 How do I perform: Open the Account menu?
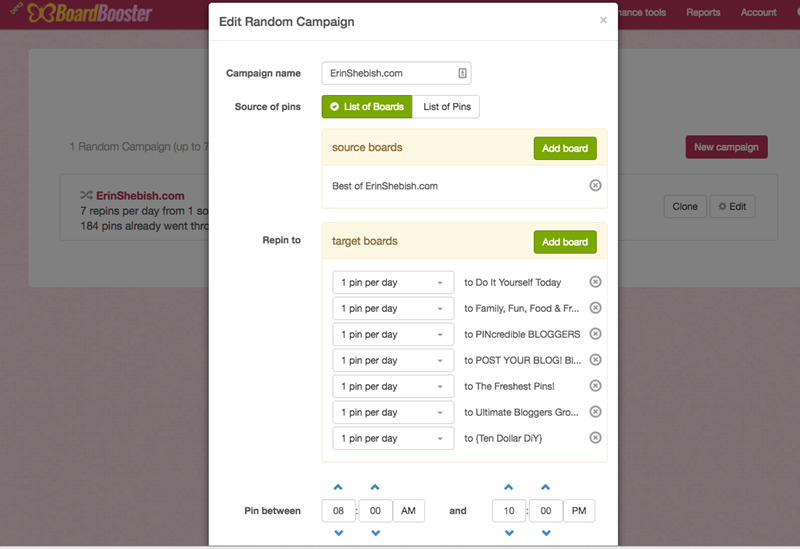[758, 12]
